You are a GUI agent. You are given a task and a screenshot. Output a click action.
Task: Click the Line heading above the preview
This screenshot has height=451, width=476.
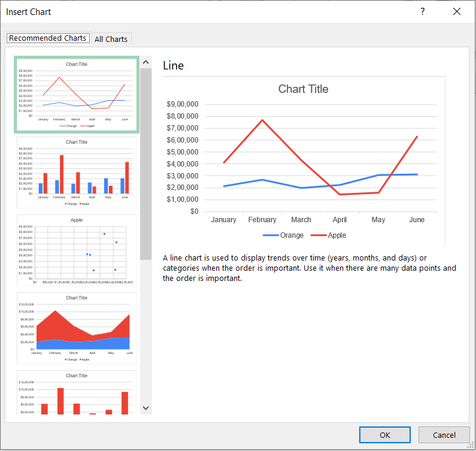coord(173,66)
